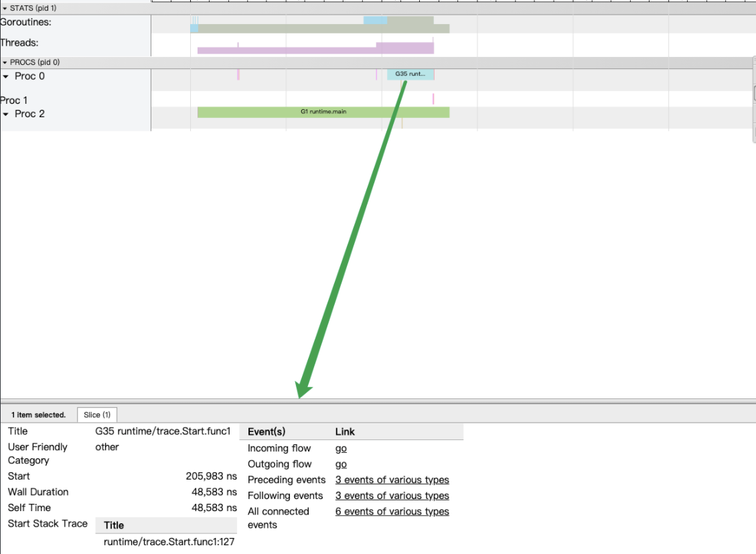The height and width of the screenshot is (554, 756).
Task: Select the thin pink slice on the Threads row
Action: pyautogui.click(x=239, y=42)
